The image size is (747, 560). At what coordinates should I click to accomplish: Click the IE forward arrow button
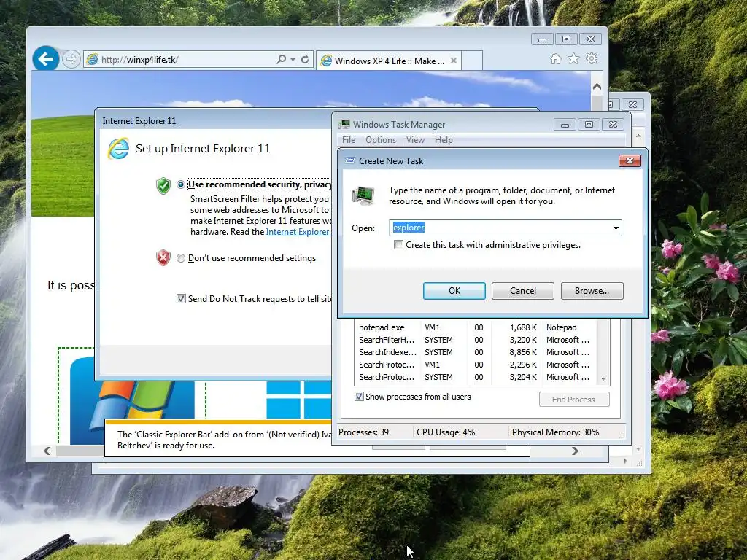[x=71, y=60]
